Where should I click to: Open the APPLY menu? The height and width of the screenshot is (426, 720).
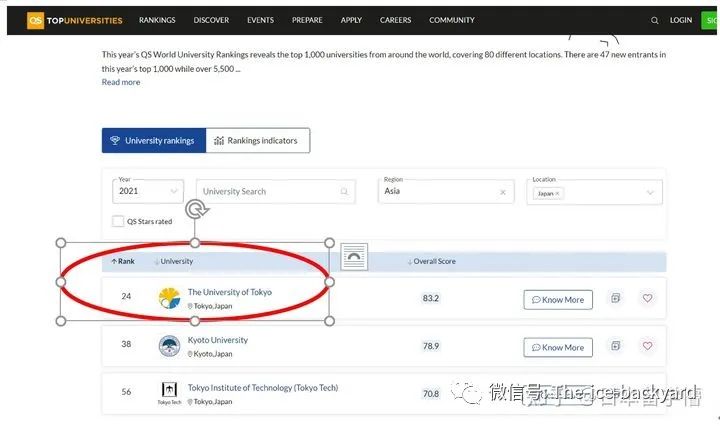point(351,20)
